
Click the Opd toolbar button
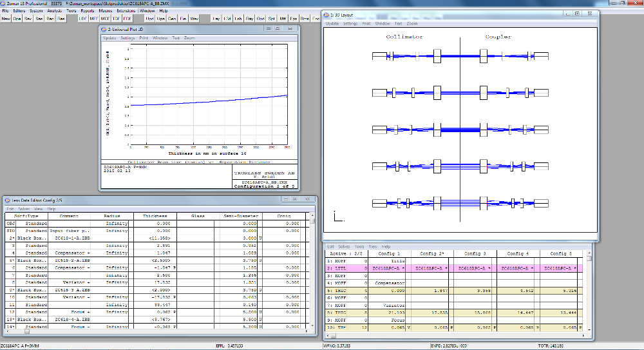click(260, 19)
